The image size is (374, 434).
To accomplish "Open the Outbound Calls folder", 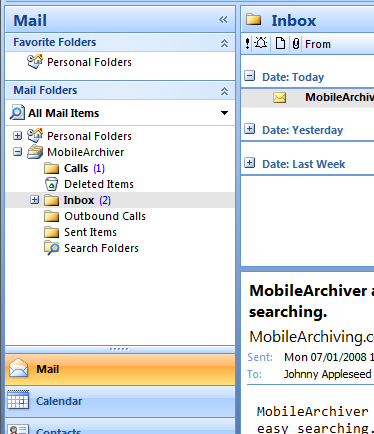I will point(105,216).
